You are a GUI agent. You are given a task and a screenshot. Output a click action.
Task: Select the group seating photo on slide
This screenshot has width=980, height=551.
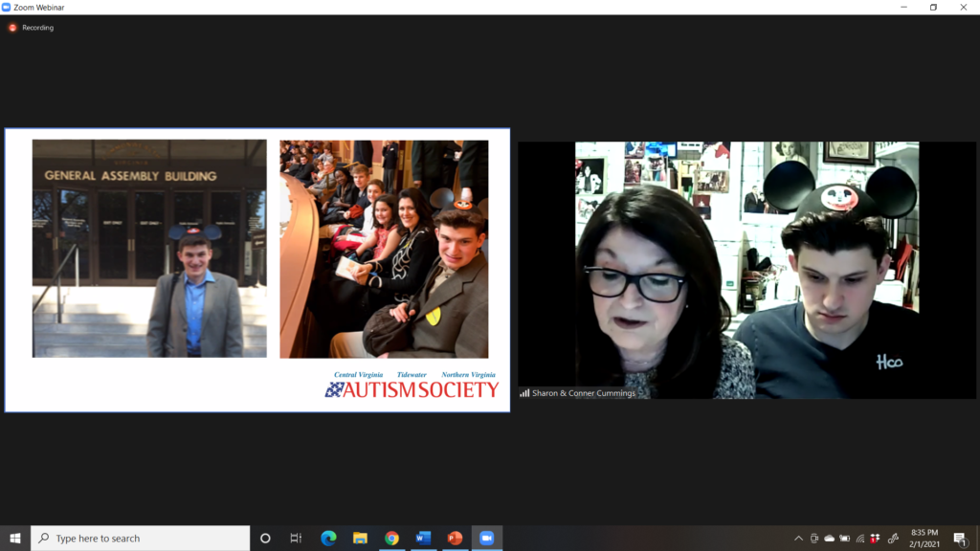pyautogui.click(x=384, y=249)
